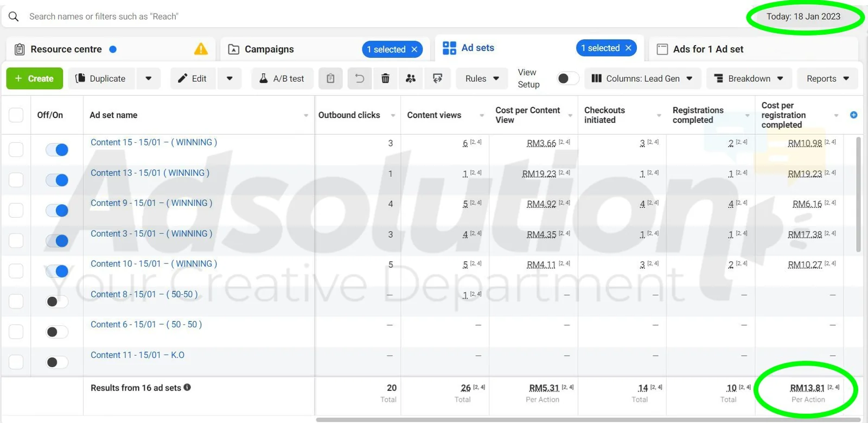Switch to the Ad sets tab

click(540, 48)
